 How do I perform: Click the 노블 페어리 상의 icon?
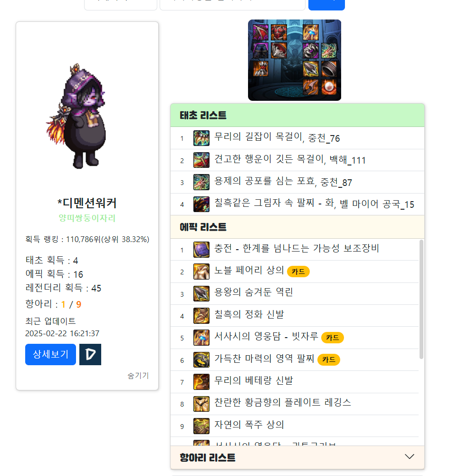(201, 272)
